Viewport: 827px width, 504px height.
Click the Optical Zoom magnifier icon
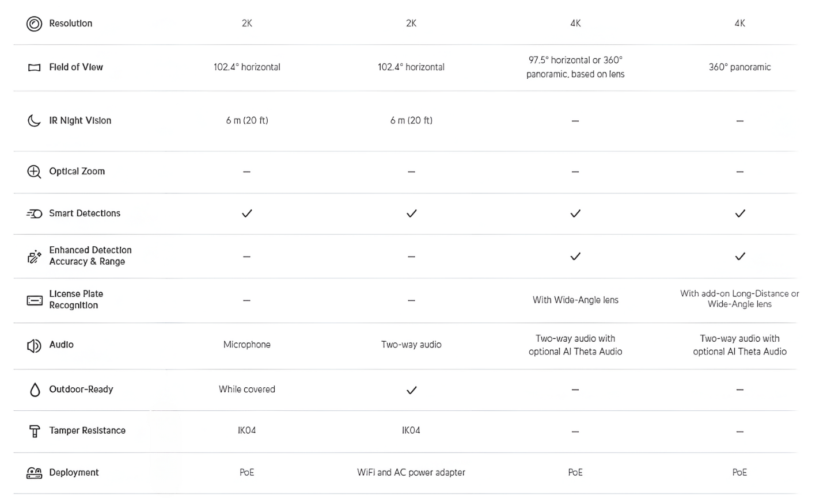[35, 171]
